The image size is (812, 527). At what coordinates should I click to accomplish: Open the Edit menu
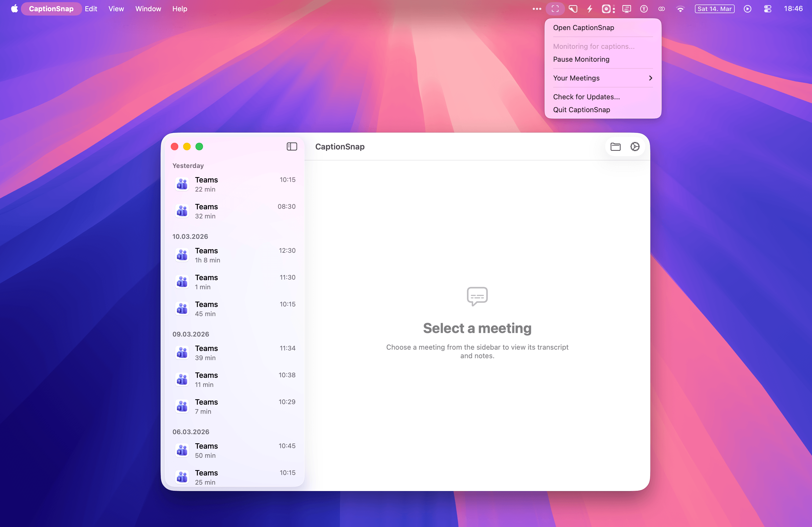(91, 9)
